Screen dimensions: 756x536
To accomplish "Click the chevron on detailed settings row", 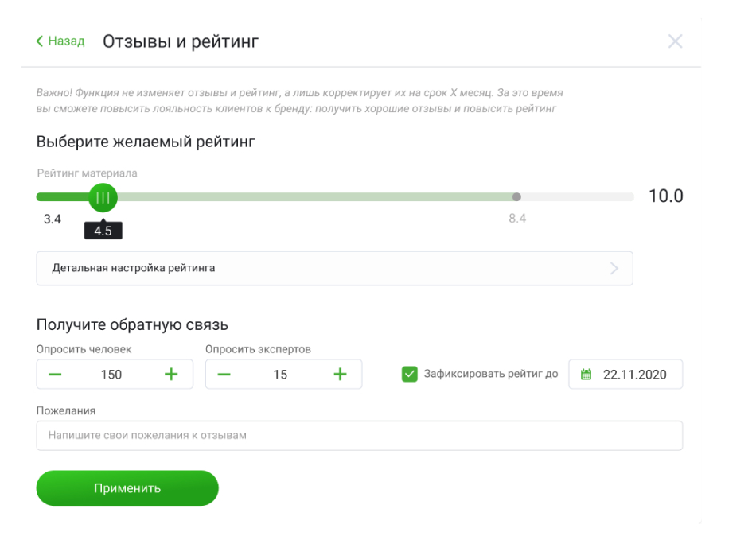I will (x=614, y=268).
